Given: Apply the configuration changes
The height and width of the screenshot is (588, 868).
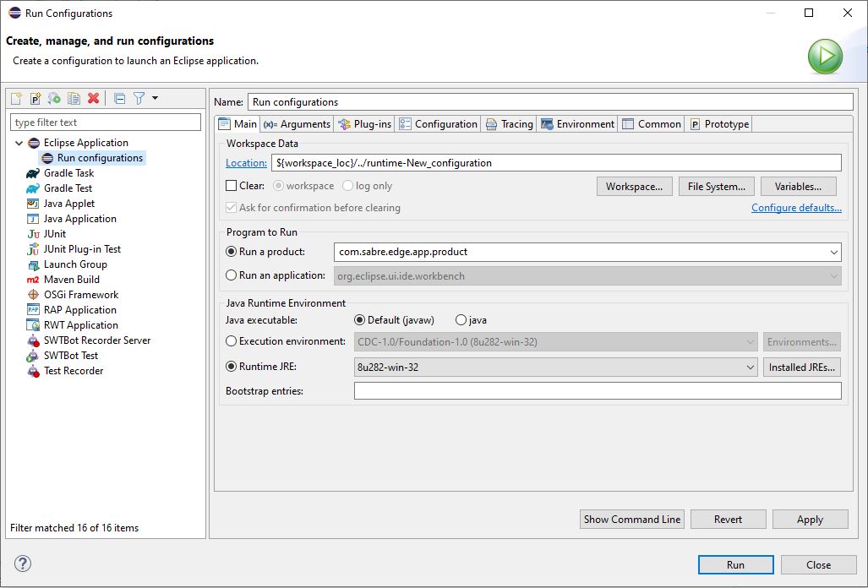Looking at the screenshot, I should 810,520.
